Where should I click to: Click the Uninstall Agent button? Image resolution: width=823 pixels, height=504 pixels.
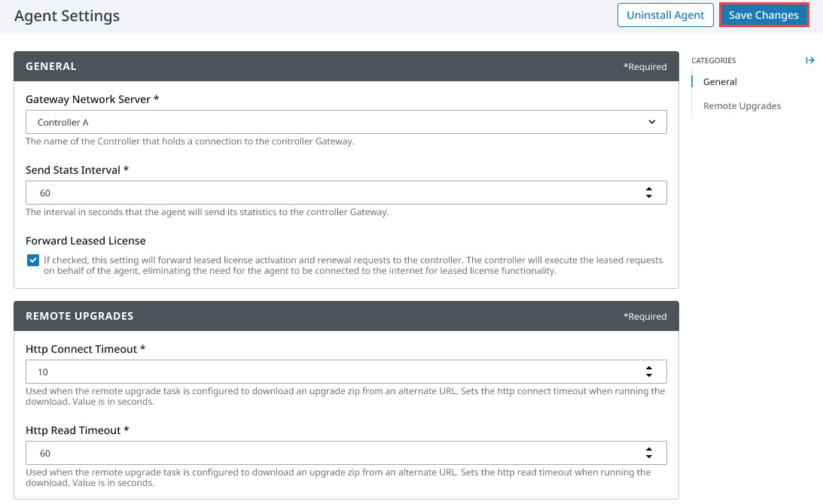(665, 15)
